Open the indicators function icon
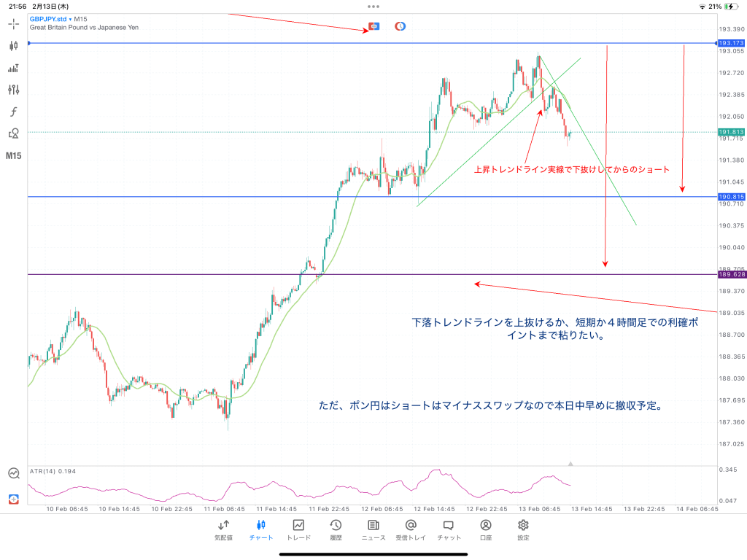747x560 pixels. tap(13, 112)
